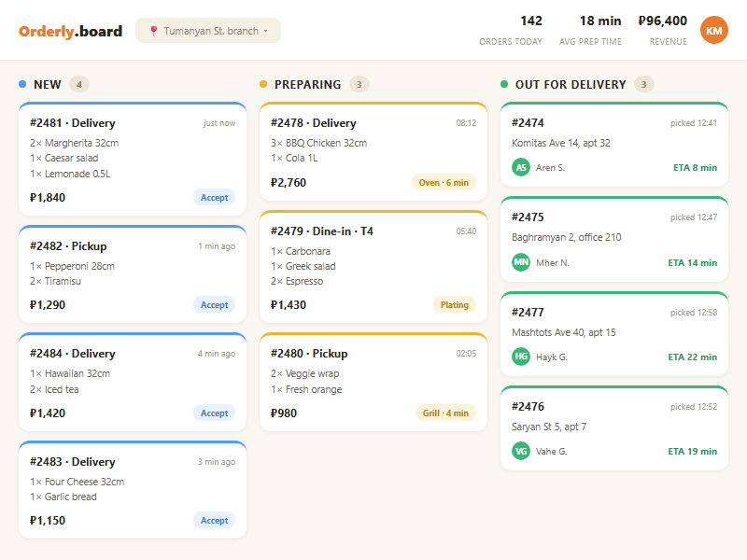Click the Plating status badge on #2479
This screenshot has height=560, width=747.
(x=454, y=305)
